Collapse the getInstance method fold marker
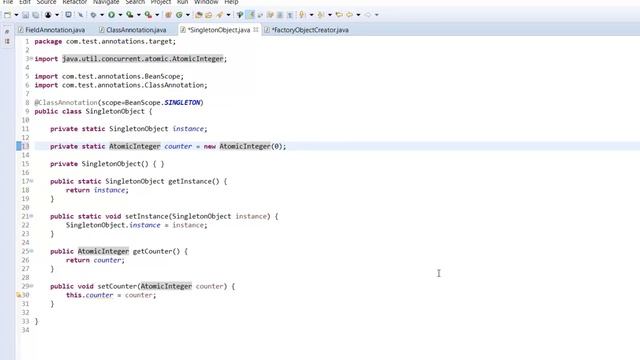The image size is (640, 360). click(x=31, y=181)
